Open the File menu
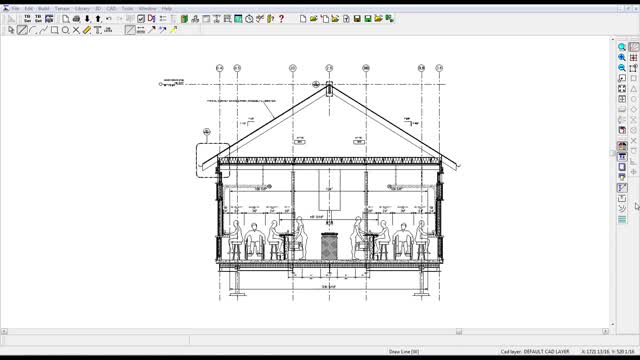The height and width of the screenshot is (360, 640). (16, 9)
